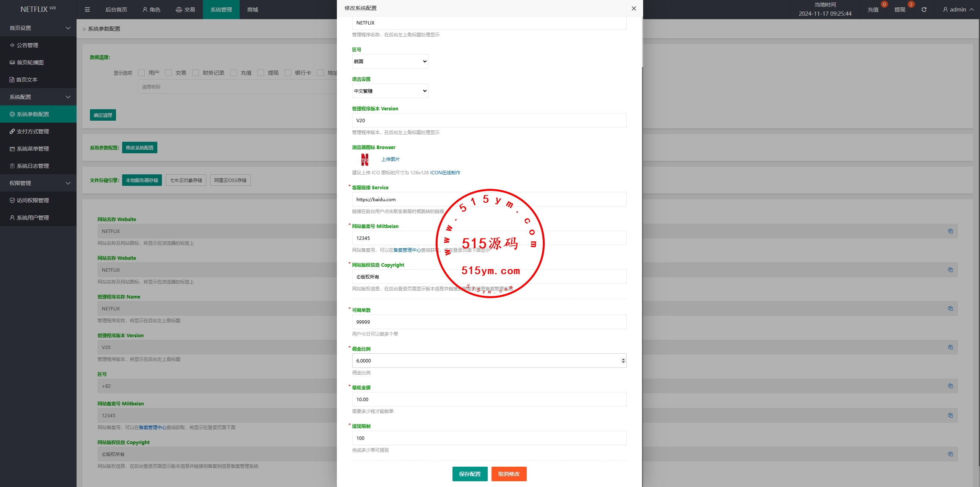The width and height of the screenshot is (980, 487).
Task: Open the 语言设置 dropdown
Action: (x=390, y=91)
